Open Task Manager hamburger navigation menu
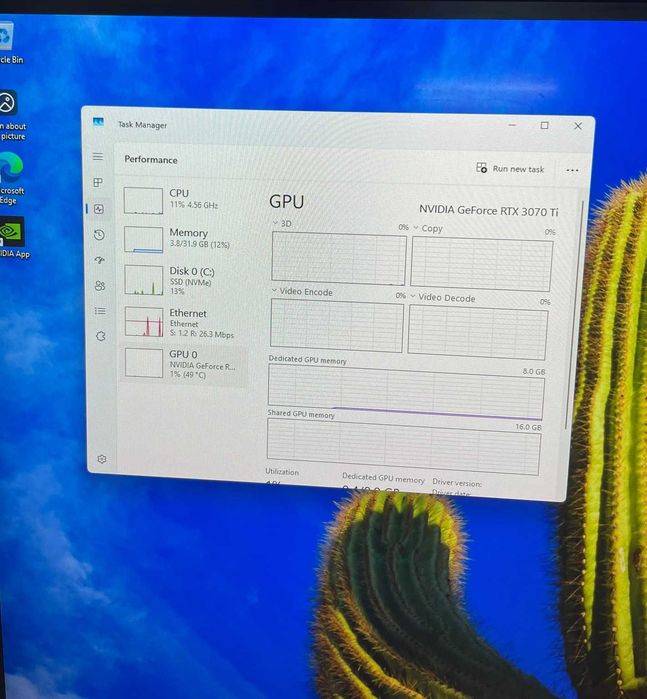The height and width of the screenshot is (699, 647). pyautogui.click(x=98, y=156)
